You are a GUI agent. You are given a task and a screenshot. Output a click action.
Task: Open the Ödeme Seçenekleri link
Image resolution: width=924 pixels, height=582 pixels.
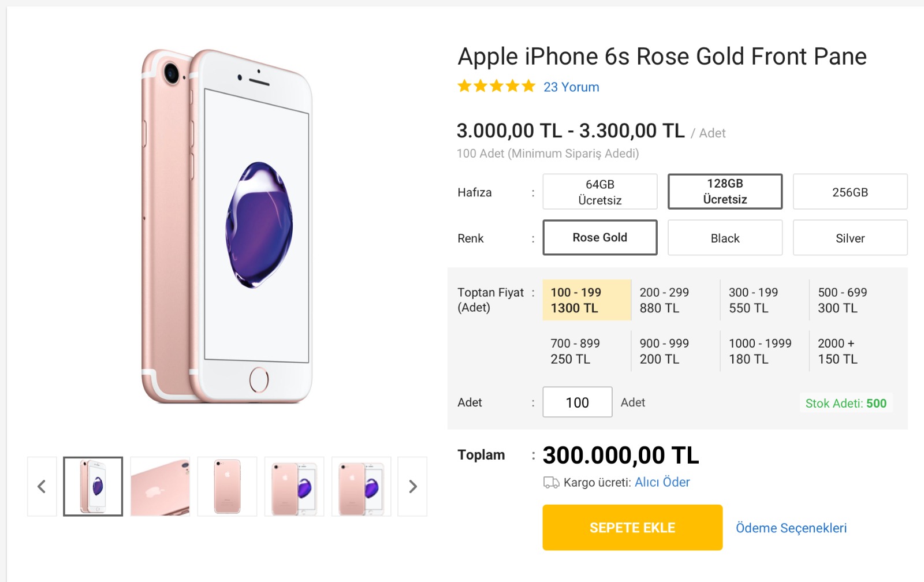[791, 528]
